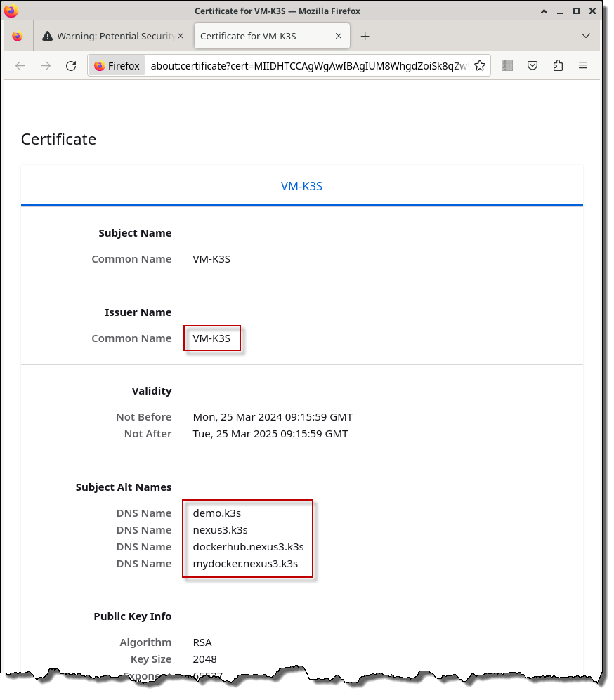Maximize the Firefox window
614x700 pixels.
click(577, 11)
